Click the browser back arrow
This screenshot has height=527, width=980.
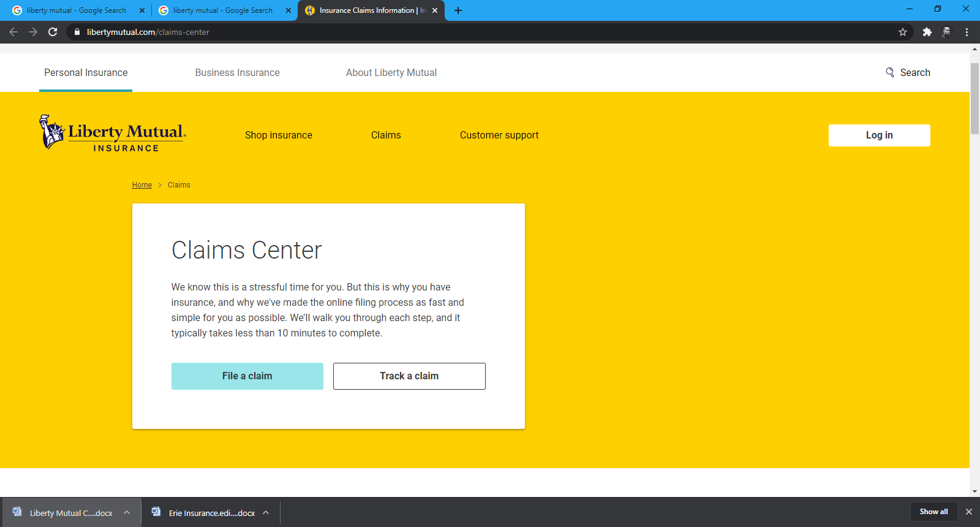pyautogui.click(x=13, y=32)
